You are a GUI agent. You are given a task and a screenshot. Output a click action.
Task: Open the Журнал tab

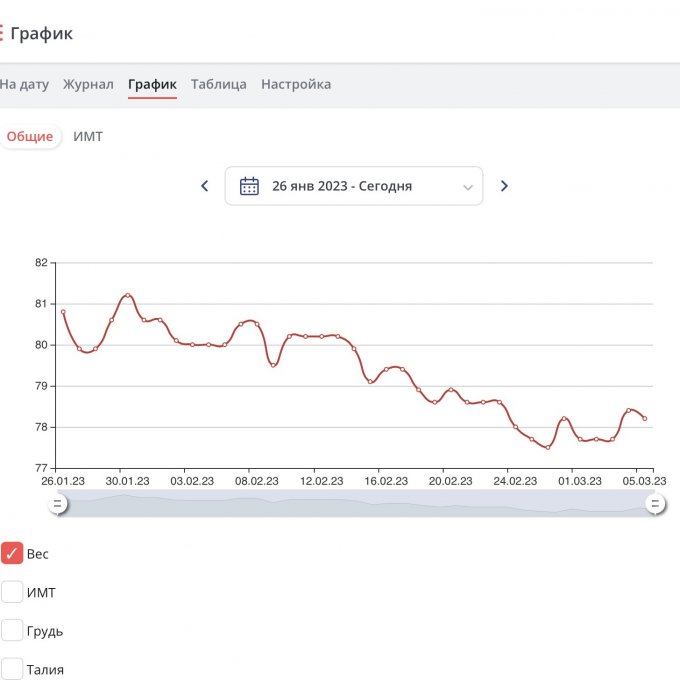[x=88, y=84]
